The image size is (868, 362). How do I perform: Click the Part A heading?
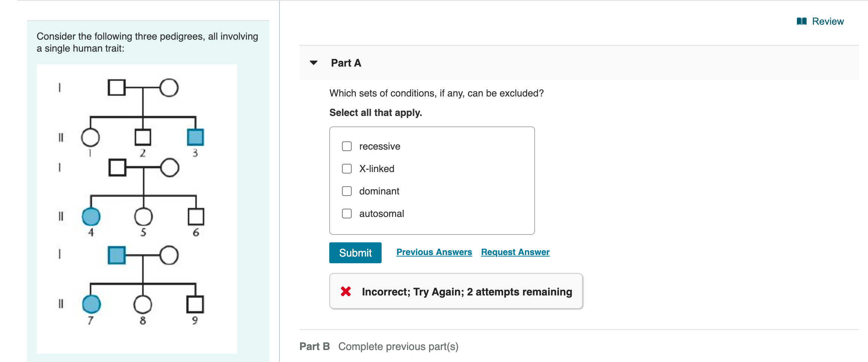[x=345, y=63]
